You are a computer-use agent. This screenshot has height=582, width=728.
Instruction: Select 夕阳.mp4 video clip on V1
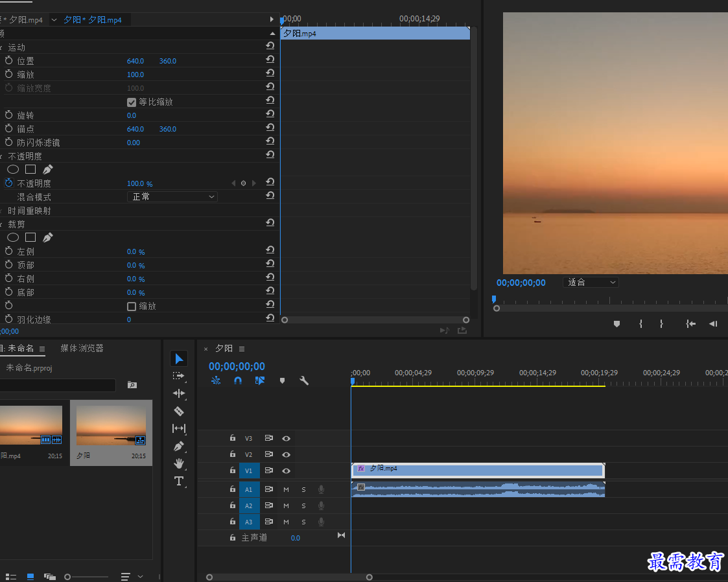click(x=478, y=470)
